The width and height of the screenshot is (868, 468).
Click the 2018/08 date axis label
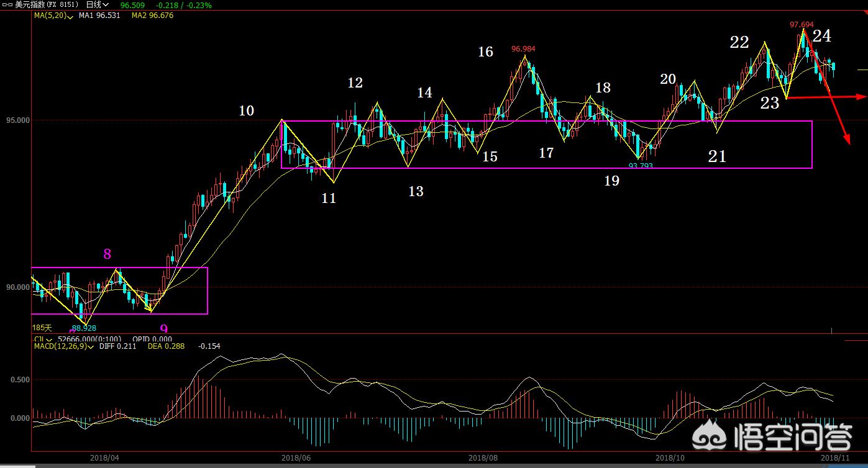point(483,457)
